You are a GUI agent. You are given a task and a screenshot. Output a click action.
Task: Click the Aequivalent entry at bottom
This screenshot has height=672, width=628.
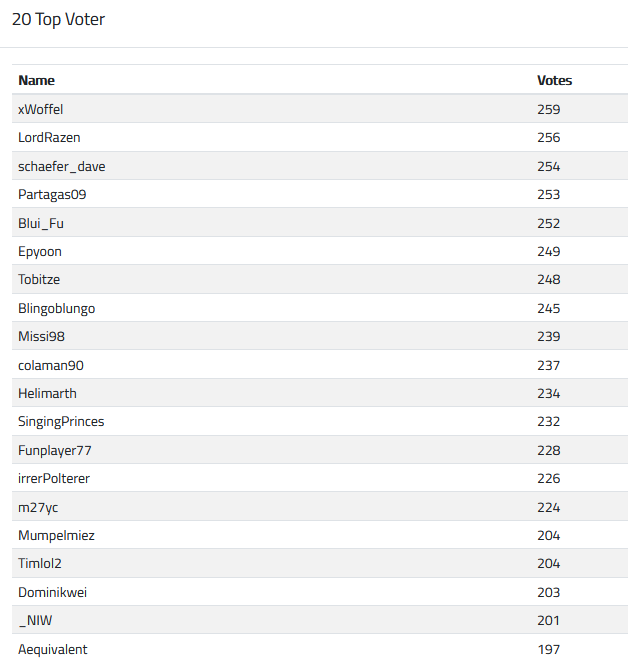(x=53, y=649)
